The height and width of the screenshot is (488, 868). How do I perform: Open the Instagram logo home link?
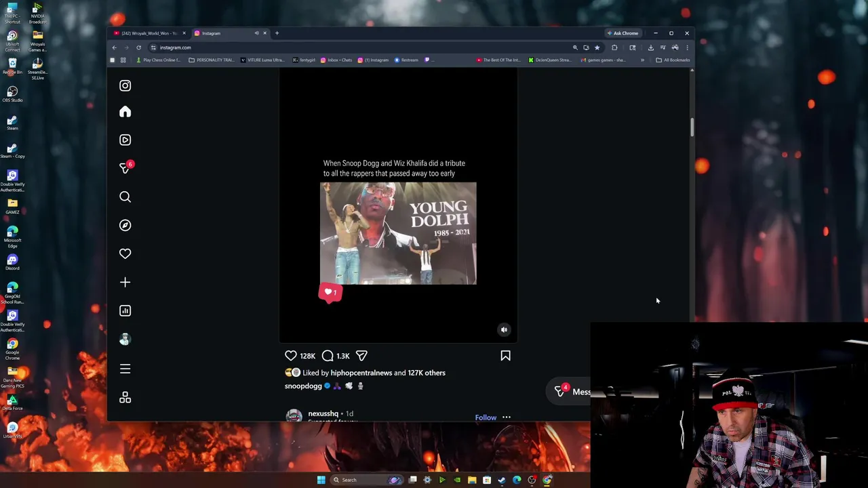(125, 85)
